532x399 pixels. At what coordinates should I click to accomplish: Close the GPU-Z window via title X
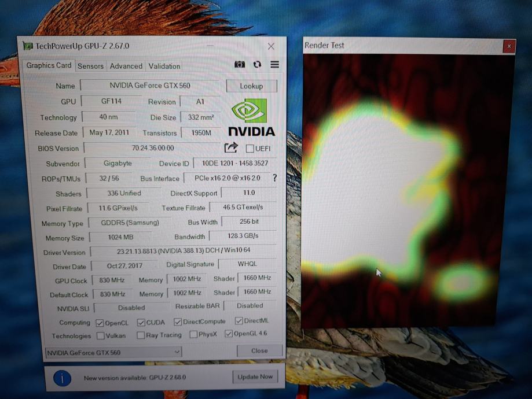[x=271, y=46]
